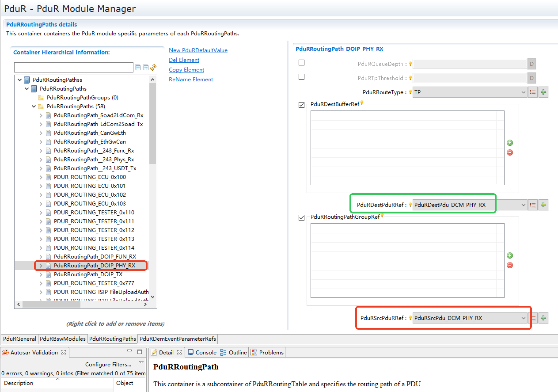
Task: Enable the PduRQueueDepth checkbox
Action: click(x=302, y=63)
